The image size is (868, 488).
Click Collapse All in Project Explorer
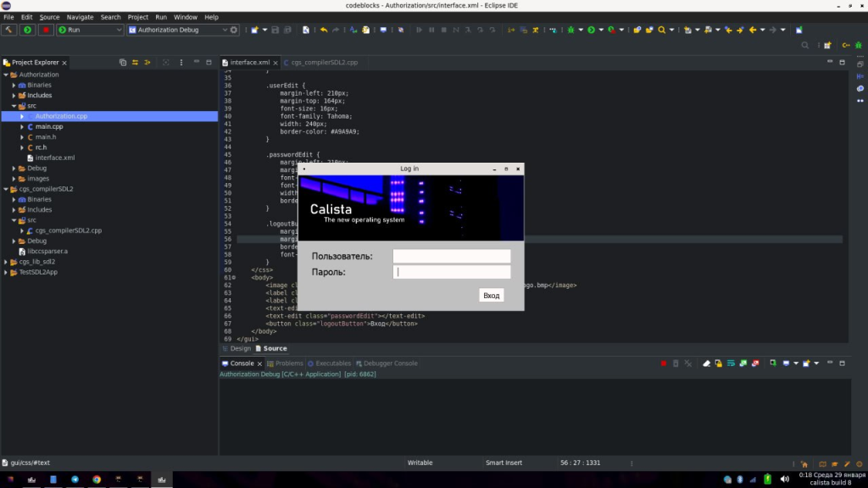[x=123, y=63]
